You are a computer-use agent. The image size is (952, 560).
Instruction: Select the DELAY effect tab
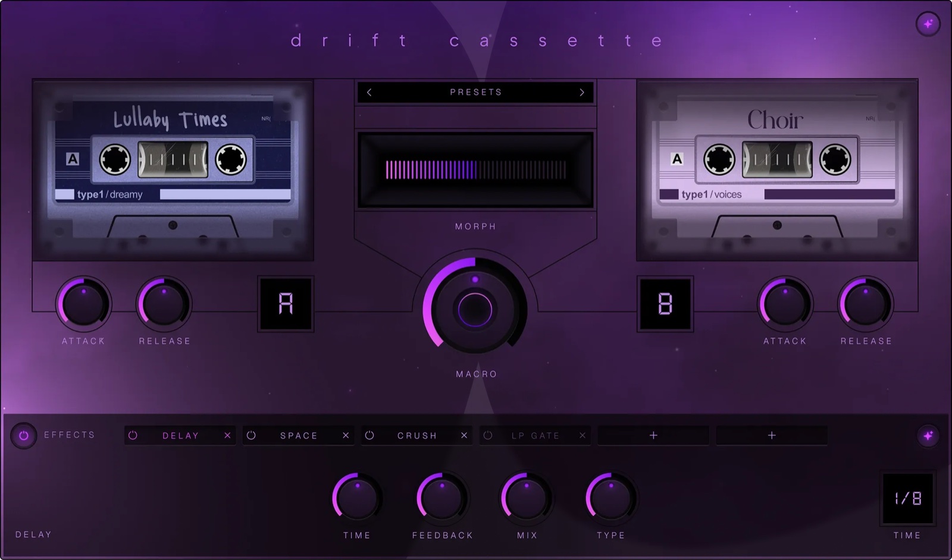click(x=180, y=436)
